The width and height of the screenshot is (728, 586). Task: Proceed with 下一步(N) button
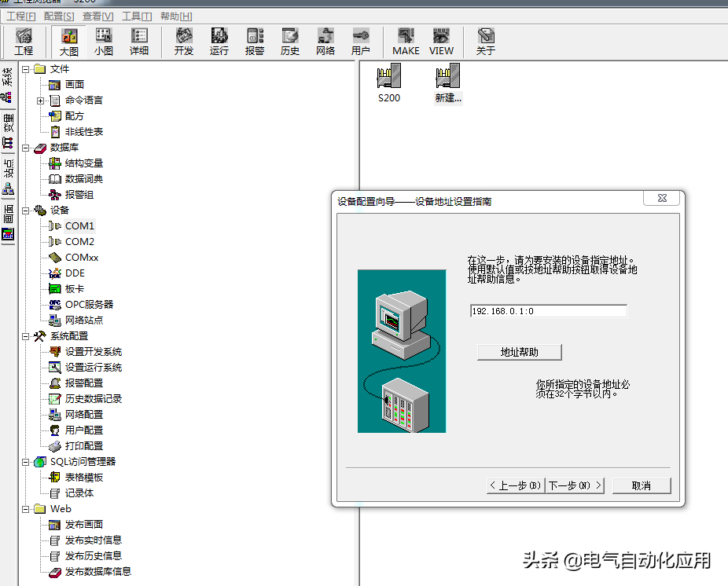[575, 485]
